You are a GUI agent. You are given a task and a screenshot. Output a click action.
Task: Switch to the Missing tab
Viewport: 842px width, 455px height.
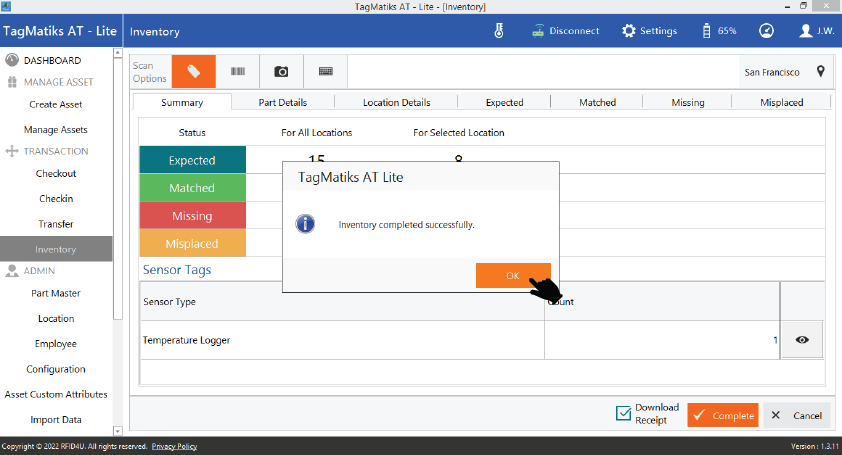[x=688, y=102]
